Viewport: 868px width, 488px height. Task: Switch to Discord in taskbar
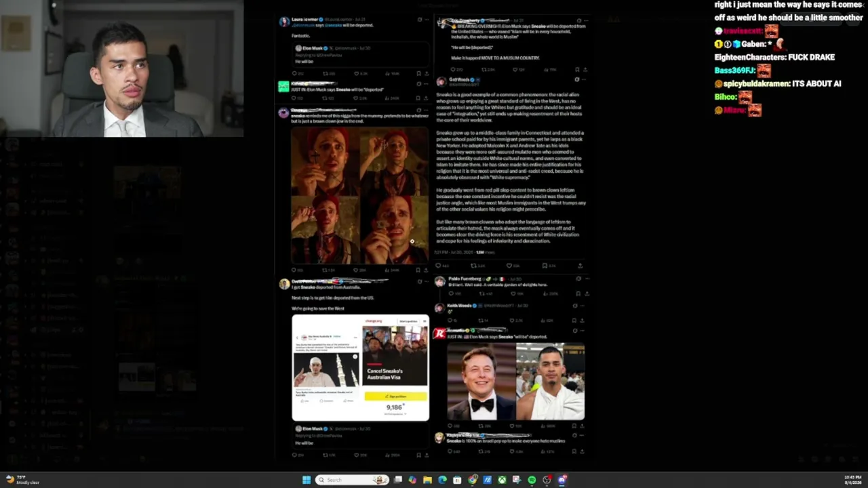coord(561,480)
